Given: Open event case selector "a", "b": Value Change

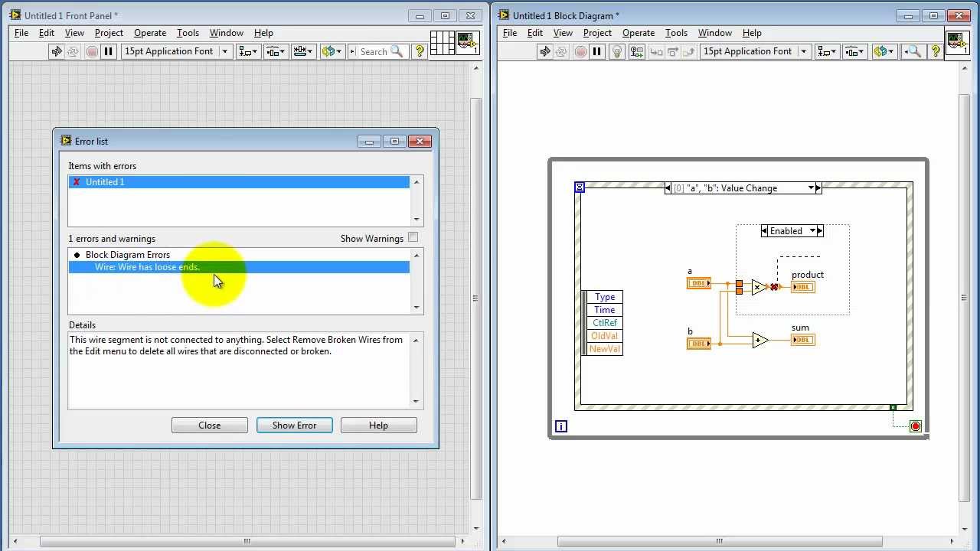Looking at the screenshot, I should click(x=743, y=188).
